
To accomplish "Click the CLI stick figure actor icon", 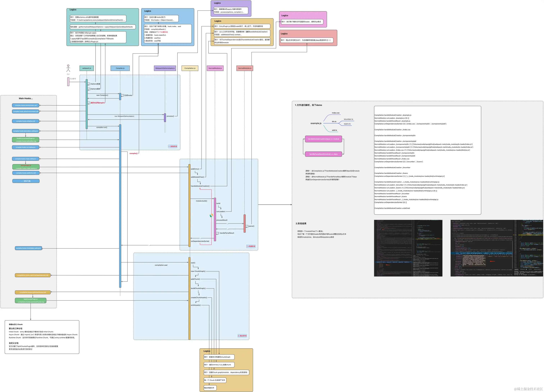I will point(68,68).
